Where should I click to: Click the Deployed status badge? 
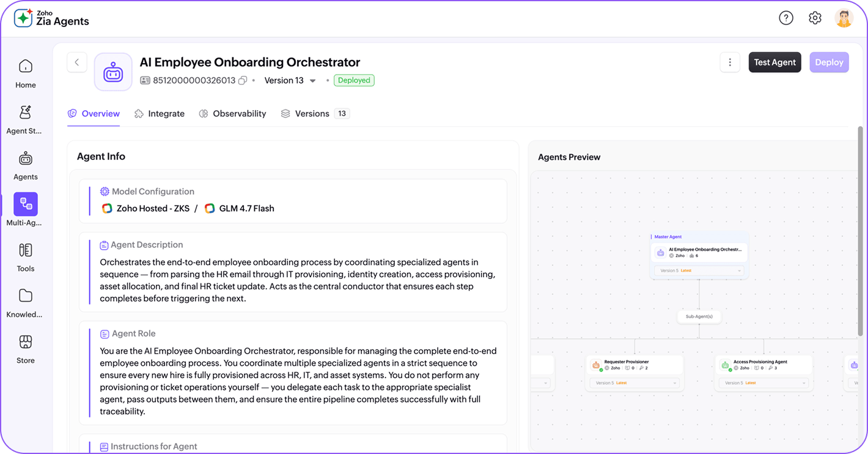coord(354,80)
